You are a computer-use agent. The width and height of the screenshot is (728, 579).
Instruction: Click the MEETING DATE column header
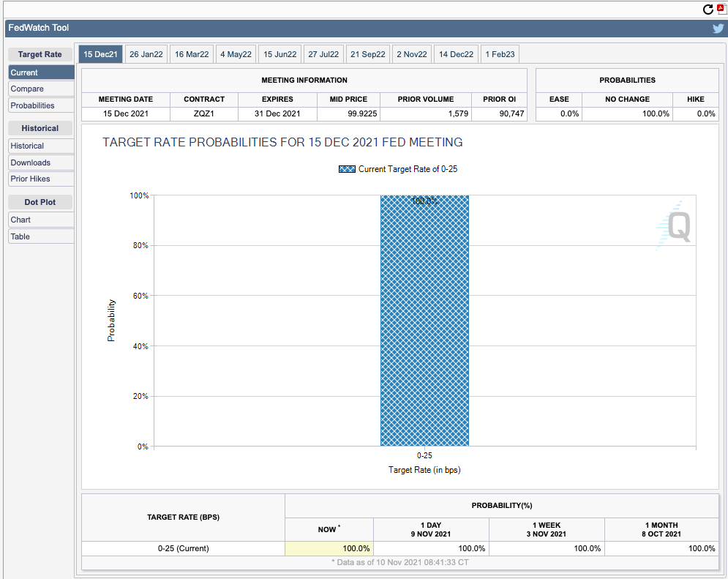(x=126, y=100)
